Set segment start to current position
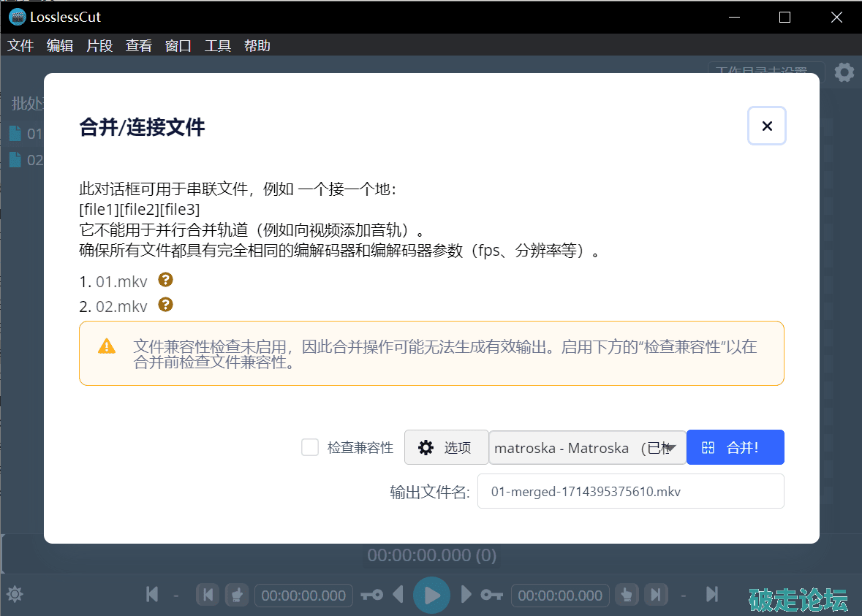 236,595
